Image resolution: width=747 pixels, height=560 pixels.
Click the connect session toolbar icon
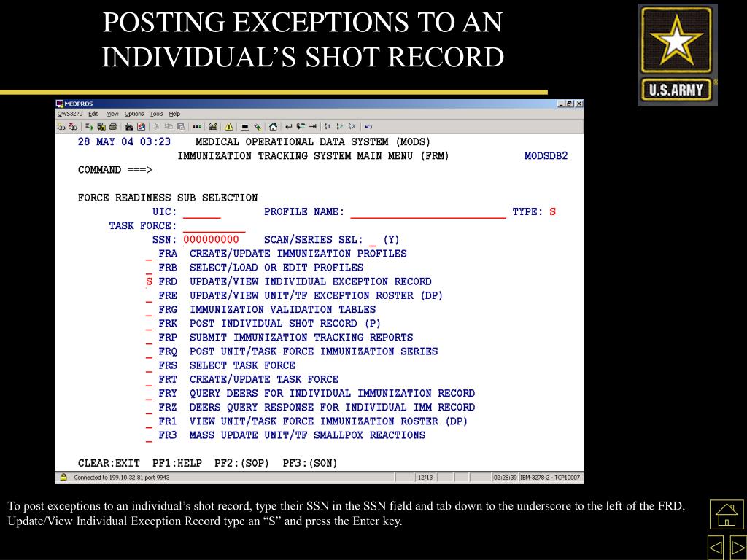(x=61, y=126)
